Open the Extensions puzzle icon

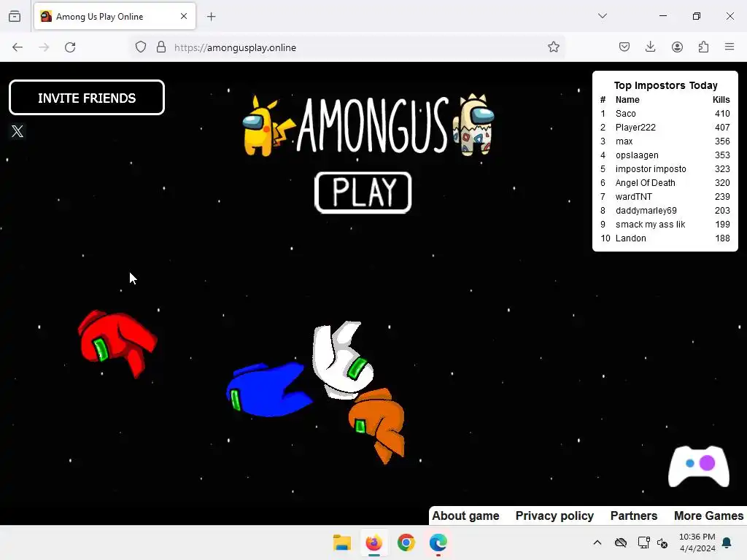[703, 47]
